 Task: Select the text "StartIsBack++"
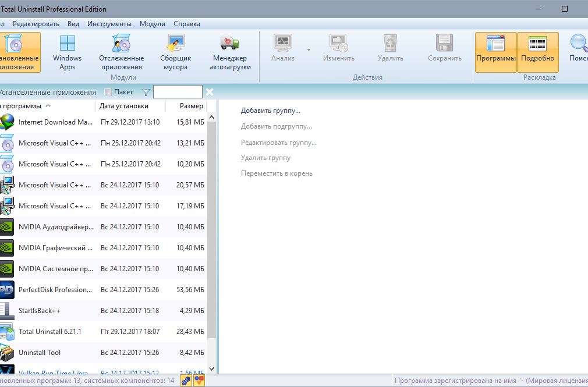40,311
